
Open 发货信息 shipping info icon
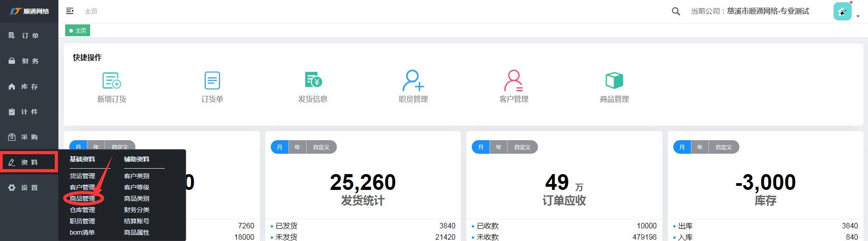pyautogui.click(x=313, y=81)
